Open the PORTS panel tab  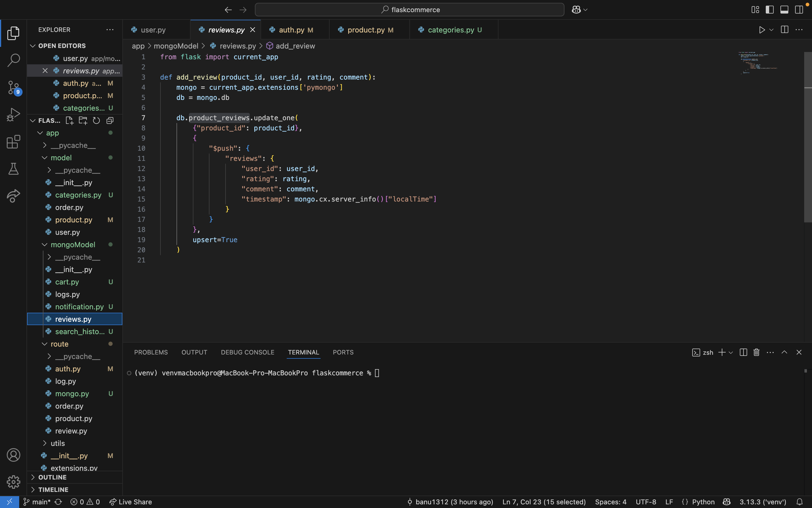pyautogui.click(x=343, y=352)
